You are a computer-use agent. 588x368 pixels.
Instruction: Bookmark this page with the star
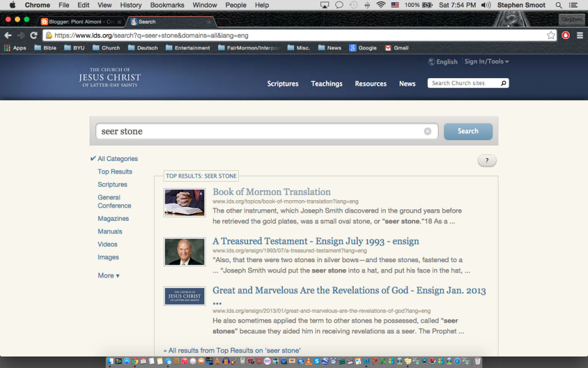[551, 35]
